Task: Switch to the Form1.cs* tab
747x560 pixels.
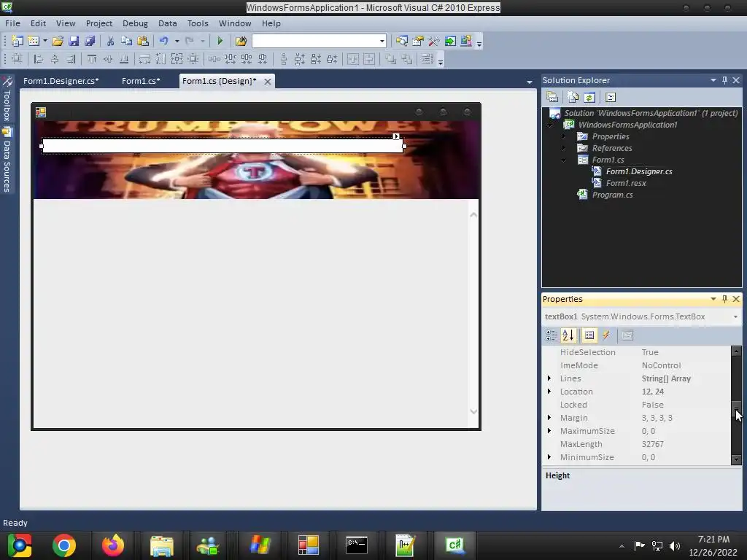Action: tap(141, 81)
